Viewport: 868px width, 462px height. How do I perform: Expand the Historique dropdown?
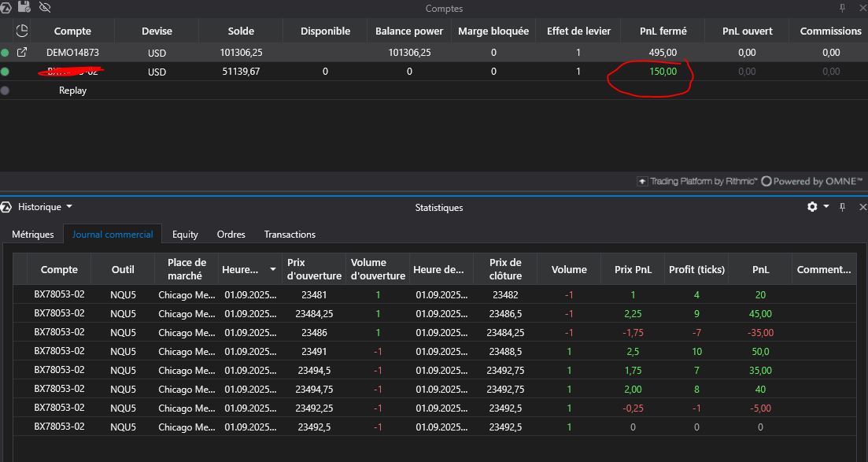(69, 207)
